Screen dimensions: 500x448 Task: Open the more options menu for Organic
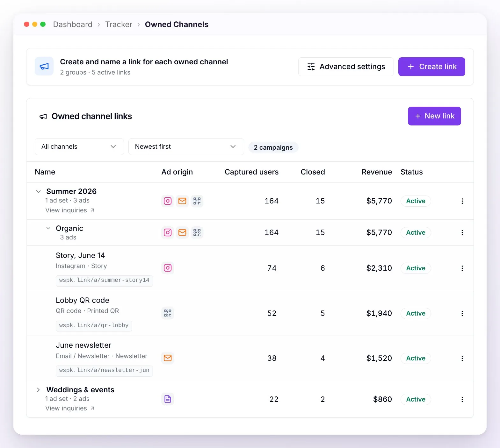[462, 232]
